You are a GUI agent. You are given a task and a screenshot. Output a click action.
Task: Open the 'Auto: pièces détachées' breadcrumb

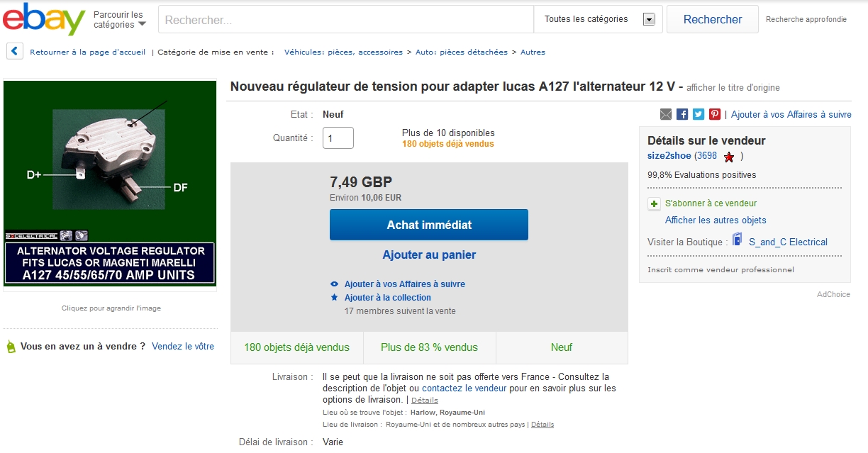coord(462,52)
